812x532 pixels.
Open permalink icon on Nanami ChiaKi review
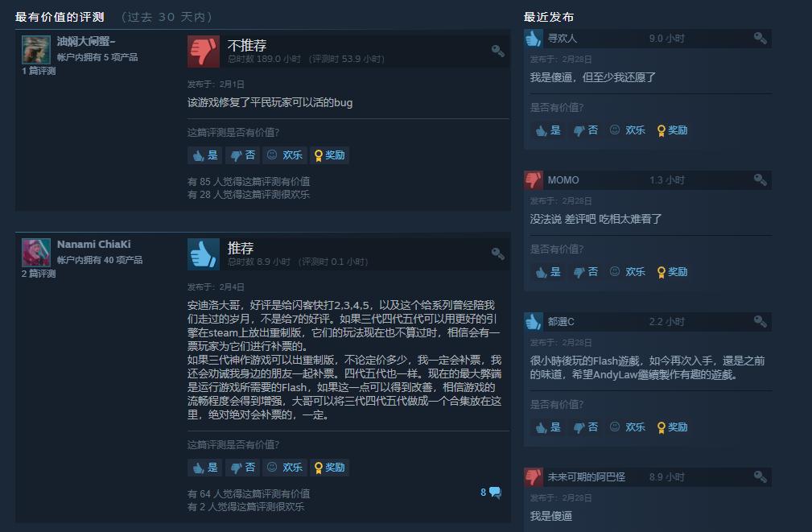[x=497, y=254]
